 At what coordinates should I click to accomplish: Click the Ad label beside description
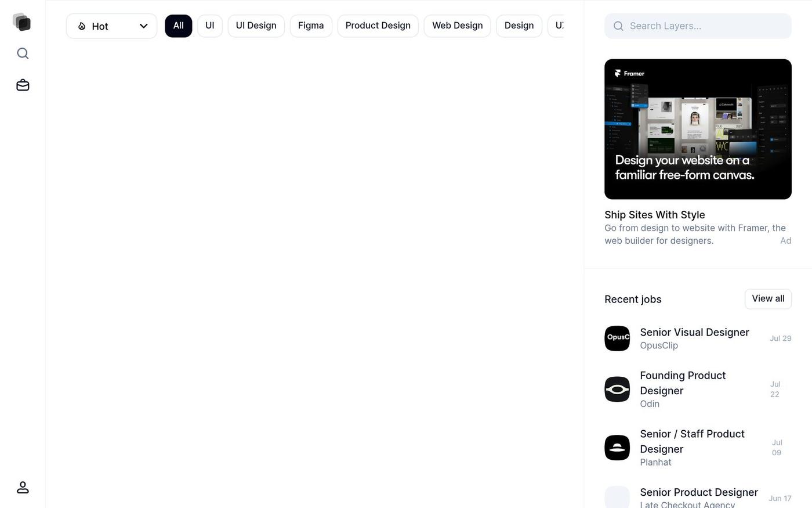pyautogui.click(x=785, y=241)
